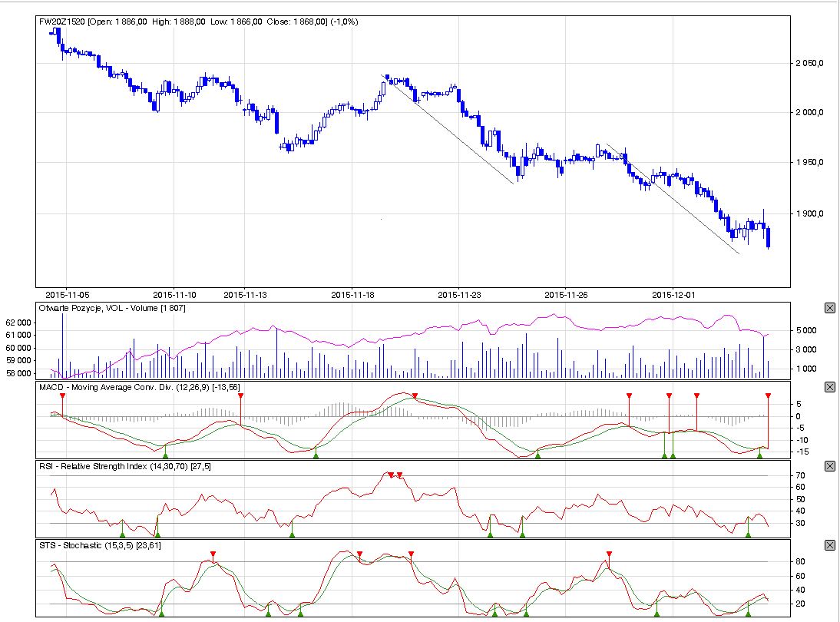The width and height of the screenshot is (840, 622).
Task: Close the Volume indicator panel
Action: (829, 308)
